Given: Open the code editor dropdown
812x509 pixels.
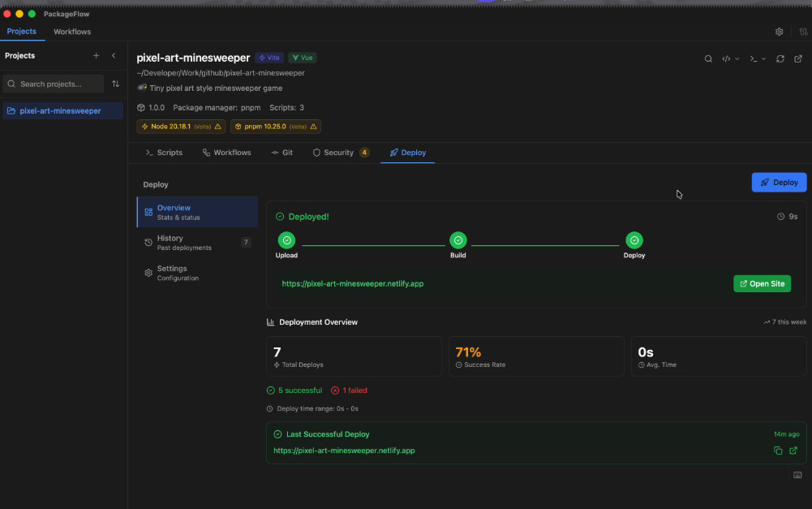Looking at the screenshot, I should pos(730,58).
